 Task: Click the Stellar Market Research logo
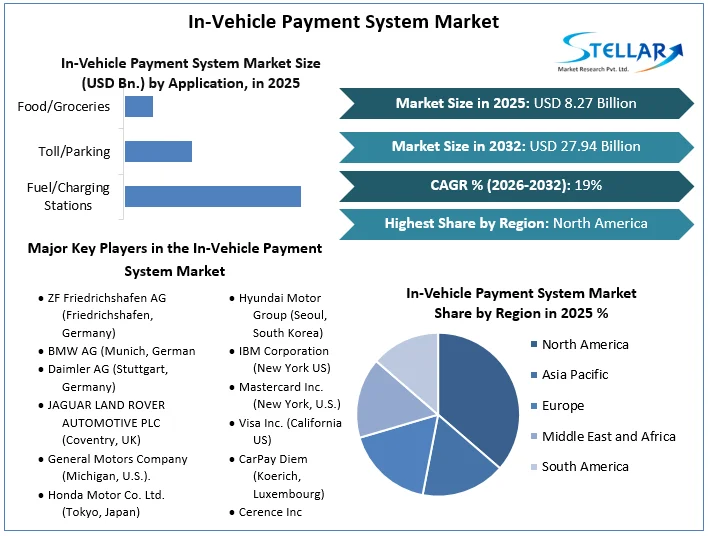[x=619, y=52]
